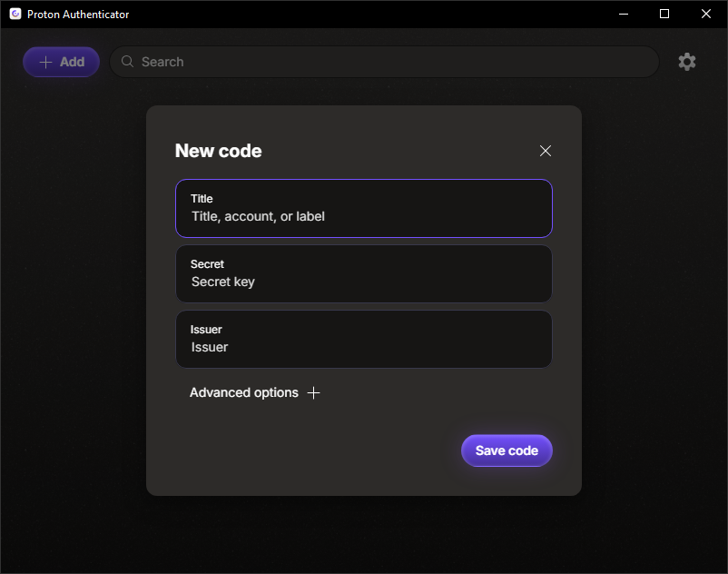Click the Proton Authenticator logo in title bar
The image size is (728, 574).
(x=14, y=14)
